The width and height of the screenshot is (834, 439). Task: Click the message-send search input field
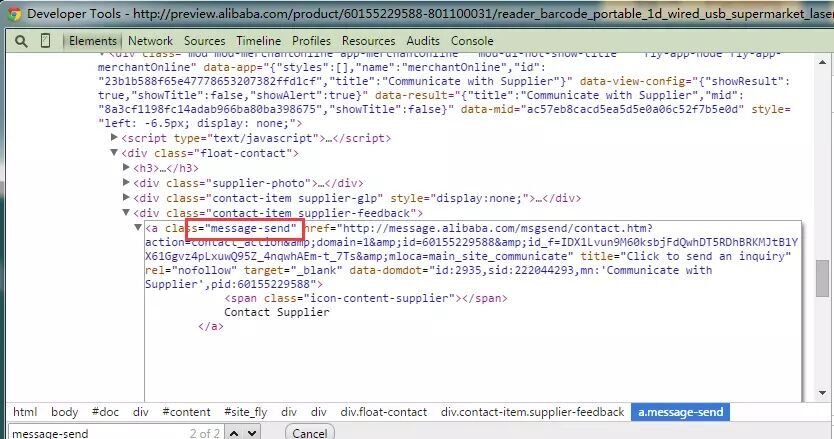pyautogui.click(x=90, y=433)
